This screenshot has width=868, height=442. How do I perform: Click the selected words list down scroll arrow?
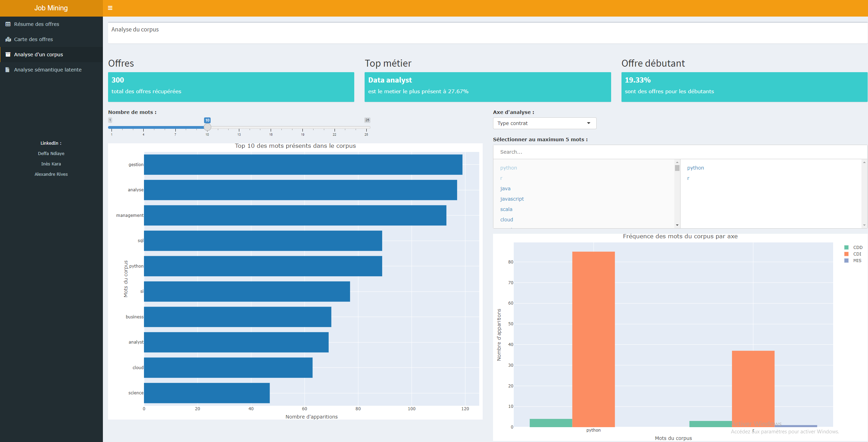[x=864, y=225]
